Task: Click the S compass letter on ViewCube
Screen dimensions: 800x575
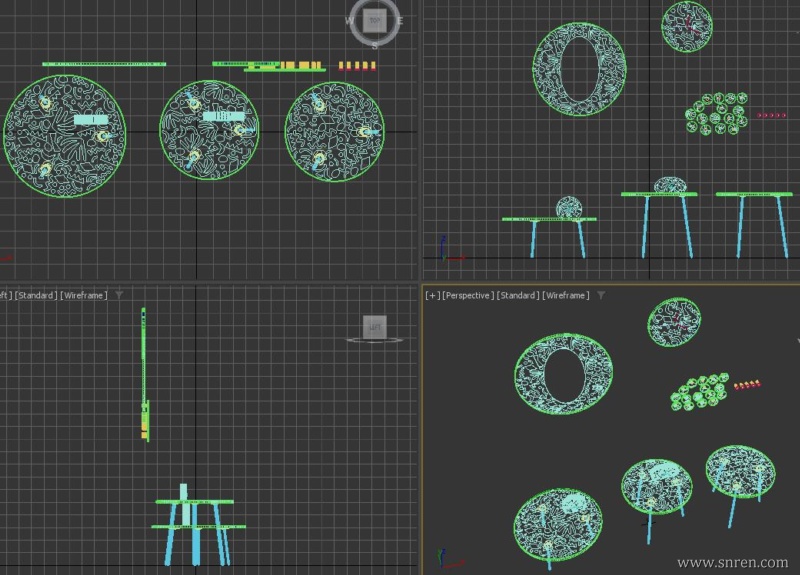Action: 375,45
